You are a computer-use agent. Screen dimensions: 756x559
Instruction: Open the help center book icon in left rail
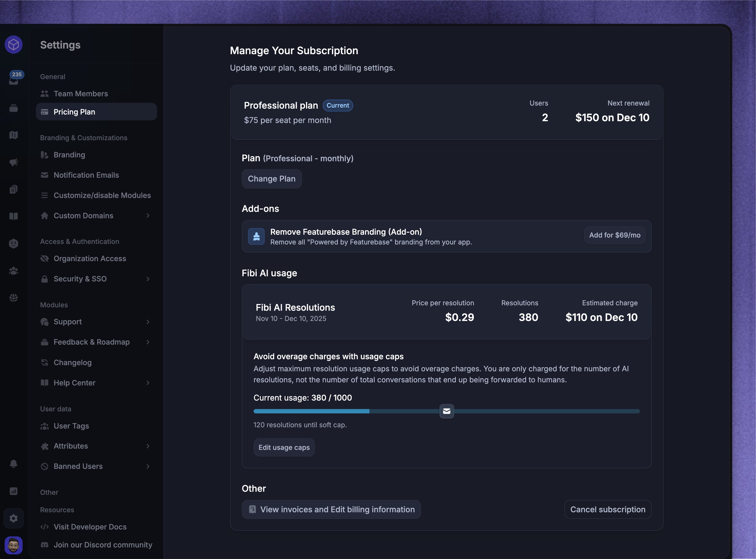[x=14, y=216]
